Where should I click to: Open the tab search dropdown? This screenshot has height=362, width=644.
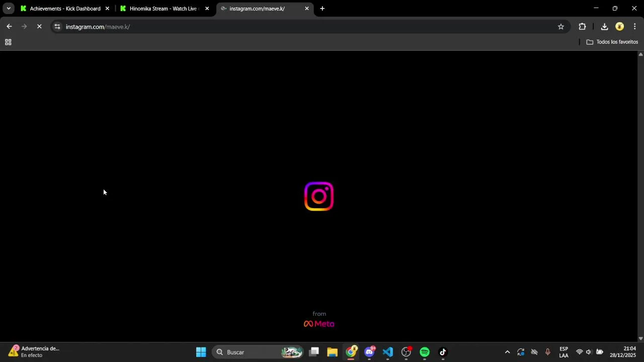pos(9,9)
